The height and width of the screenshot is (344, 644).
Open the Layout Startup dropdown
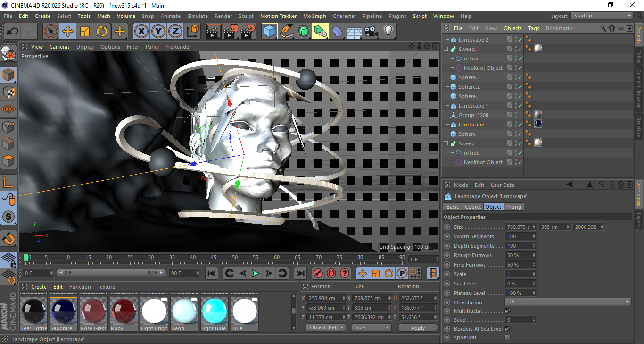[x=602, y=16]
